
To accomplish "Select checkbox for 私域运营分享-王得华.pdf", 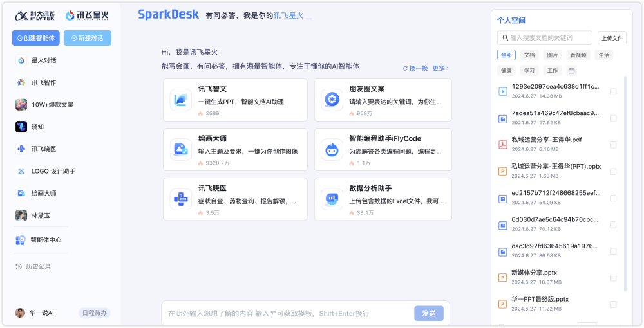I will [613, 145].
